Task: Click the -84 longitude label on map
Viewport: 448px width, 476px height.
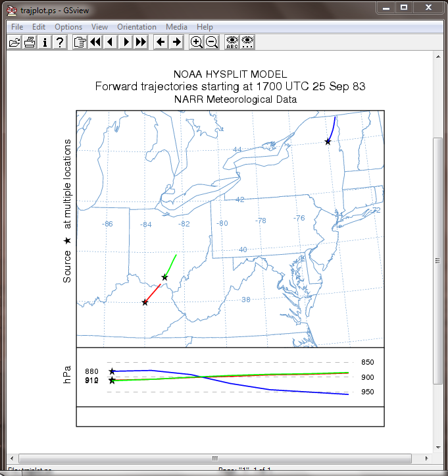Action: tap(146, 225)
